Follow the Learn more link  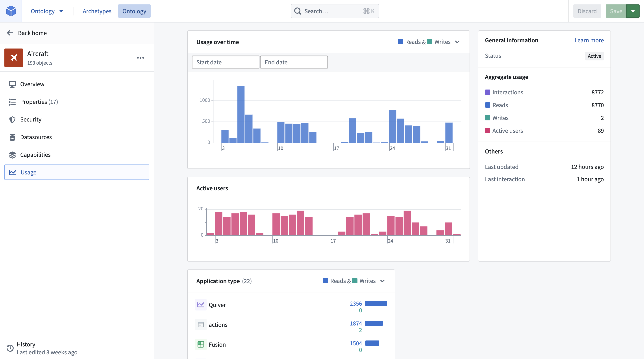click(589, 40)
